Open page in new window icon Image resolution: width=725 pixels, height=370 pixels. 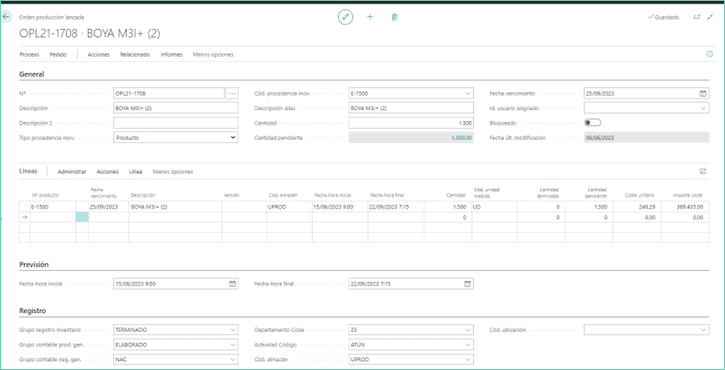697,17
